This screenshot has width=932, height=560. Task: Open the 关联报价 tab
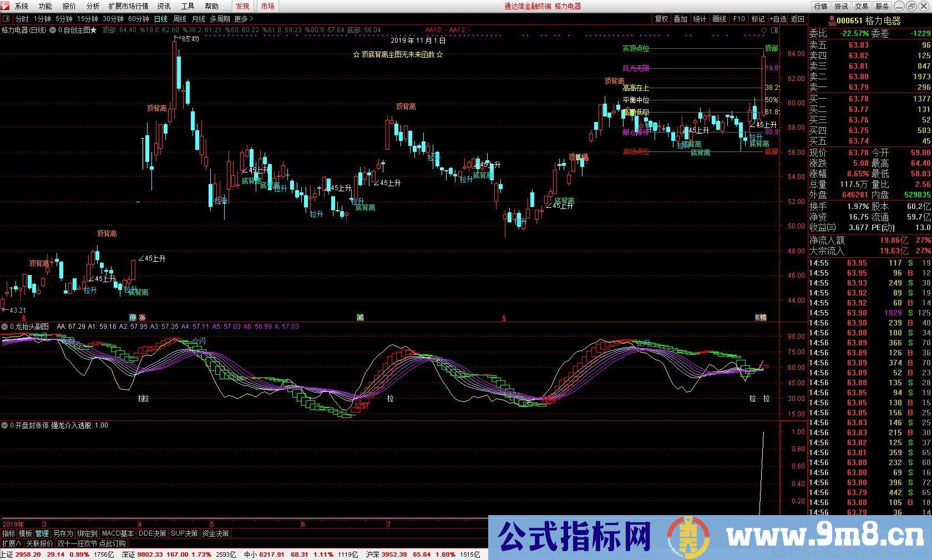coord(39,543)
